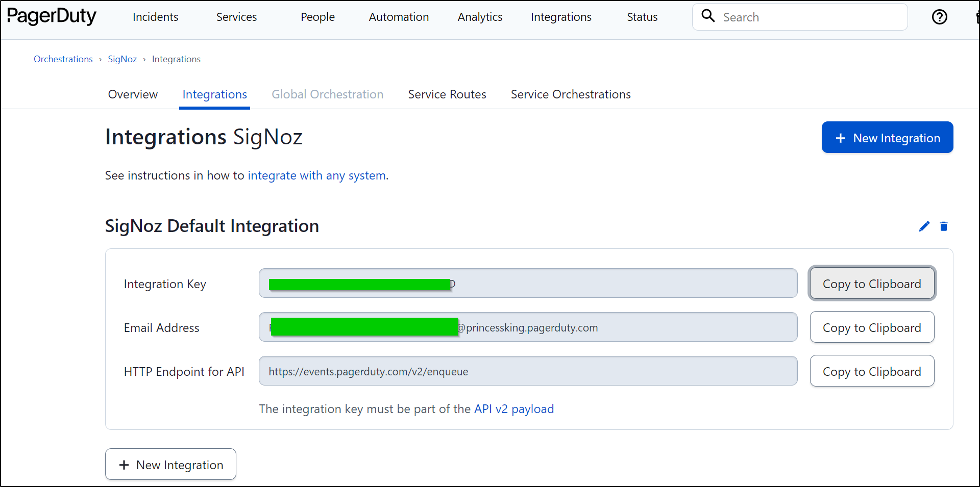Click the Email Address field
Screen dimensions: 980x487
pos(528,327)
